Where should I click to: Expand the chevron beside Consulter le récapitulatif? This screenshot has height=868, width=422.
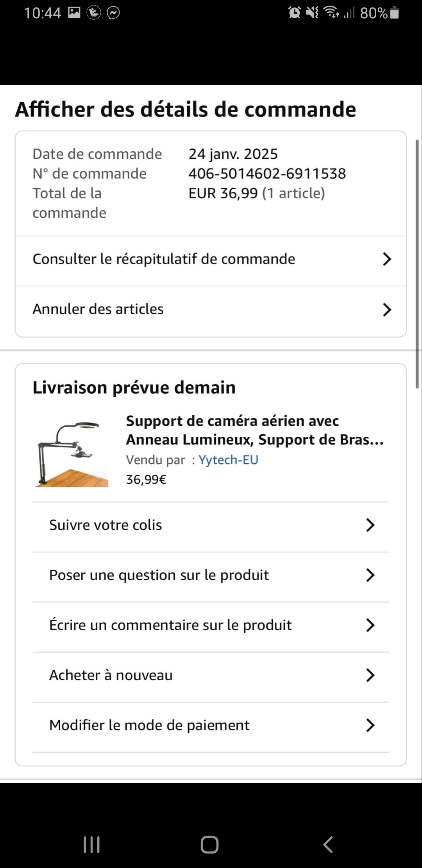(386, 259)
